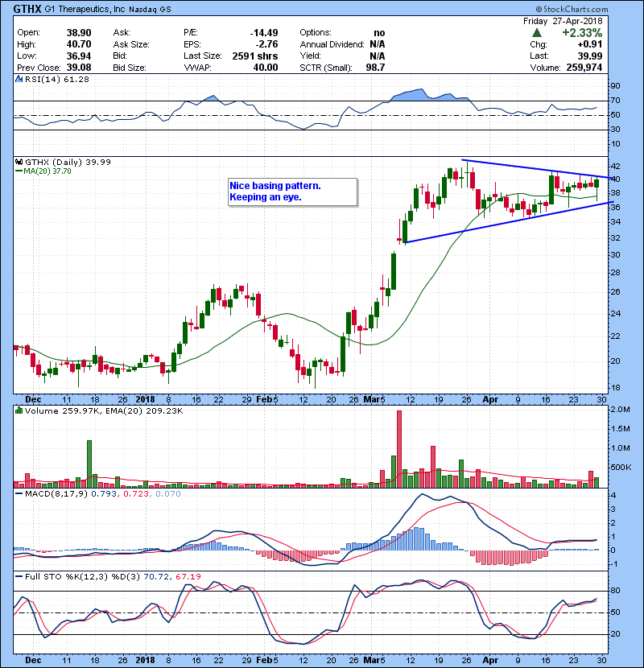Image resolution: width=644 pixels, height=668 pixels.
Task: Click the Open value 38.90
Action: pyautogui.click(x=79, y=33)
